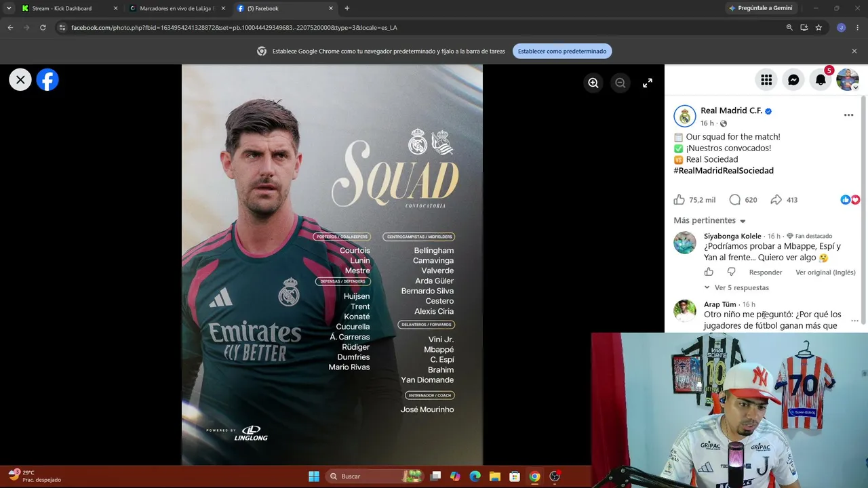The image size is (868, 488).
Task: Change comment sorting from Más pertinentes
Action: 709,220
